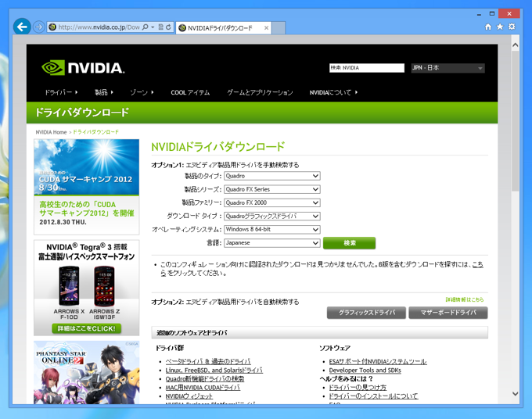Click the 詳細情報はこちら link
The width and height of the screenshot is (532, 419).
465,299
